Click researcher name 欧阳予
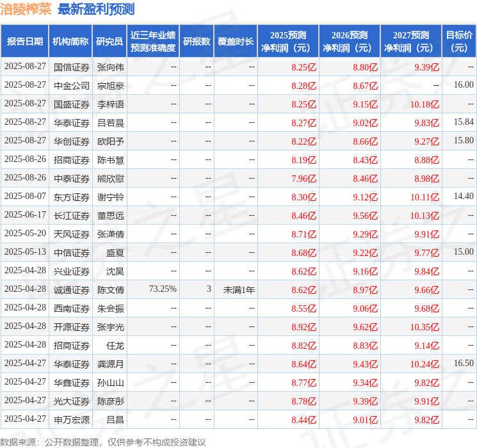477x448 pixels. click(x=110, y=141)
